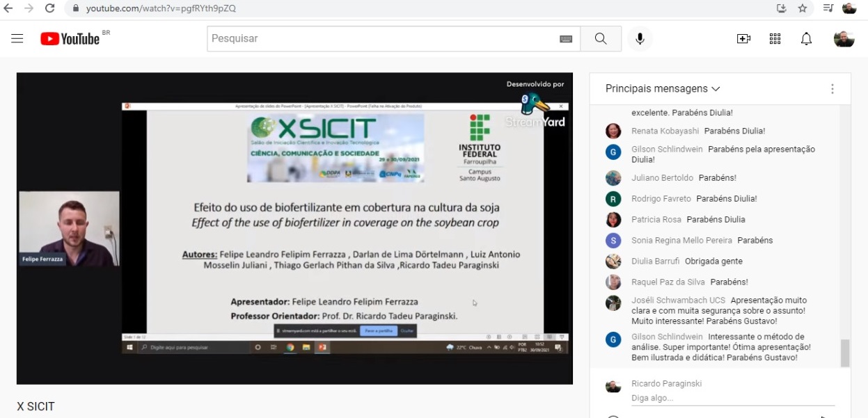Open the live chat three-dot options menu

[x=833, y=89]
